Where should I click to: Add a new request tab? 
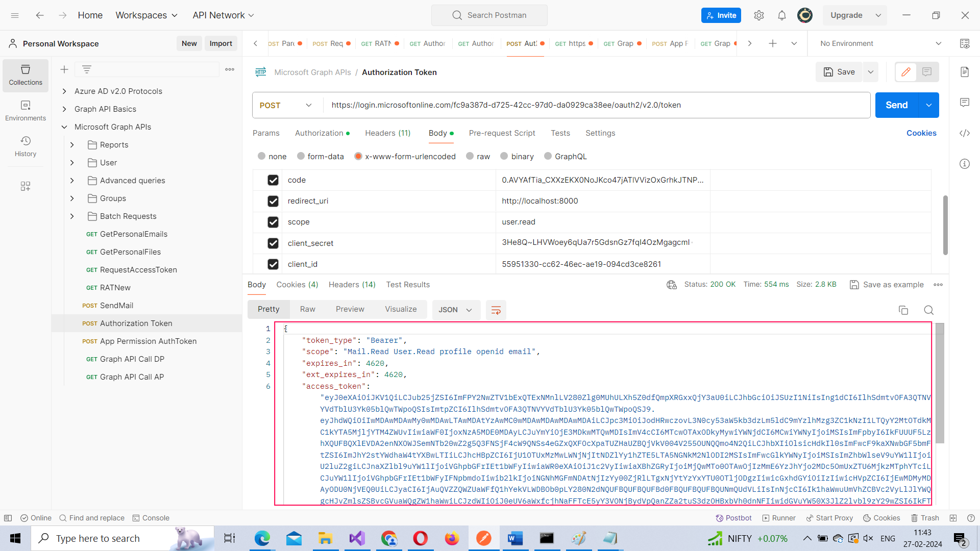pyautogui.click(x=773, y=43)
